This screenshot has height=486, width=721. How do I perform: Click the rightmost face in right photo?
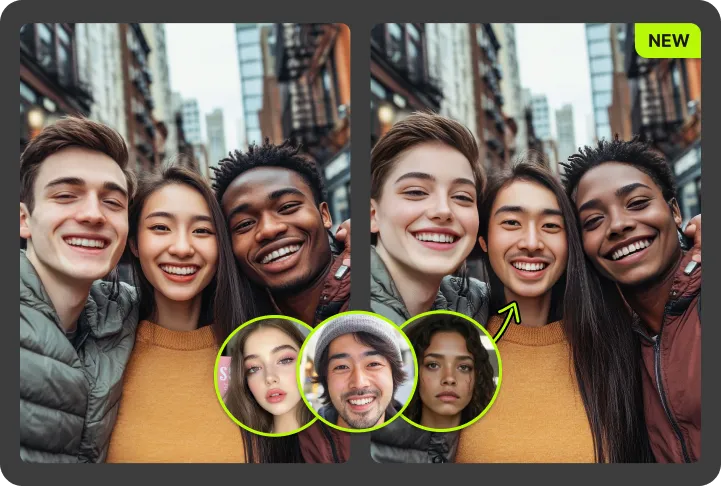(x=625, y=220)
